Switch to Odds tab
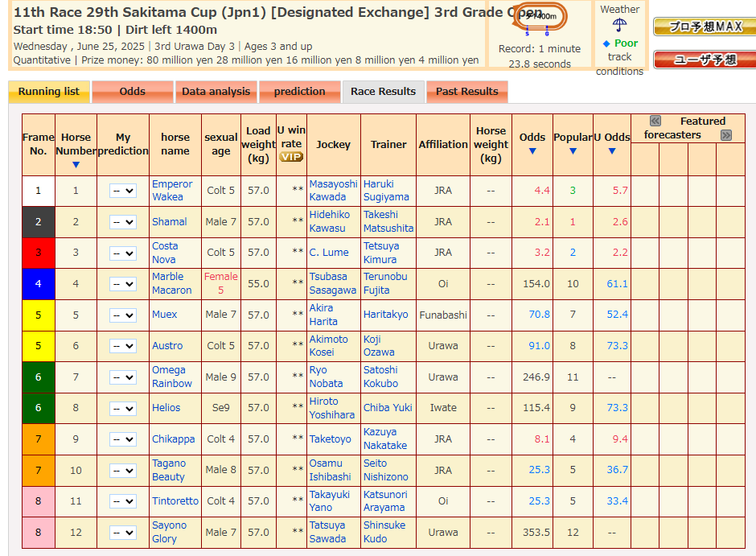The image size is (756, 556). pyautogui.click(x=133, y=92)
